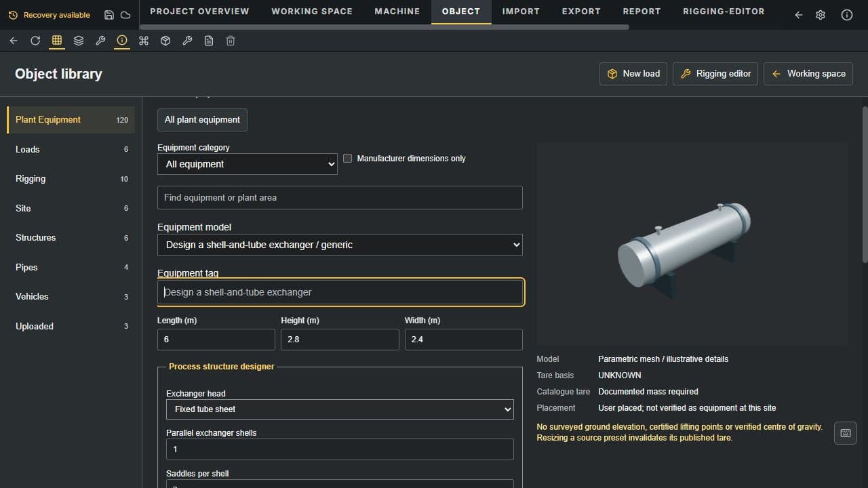Select the highlighted grid view icon in the toolbar

pos(57,41)
